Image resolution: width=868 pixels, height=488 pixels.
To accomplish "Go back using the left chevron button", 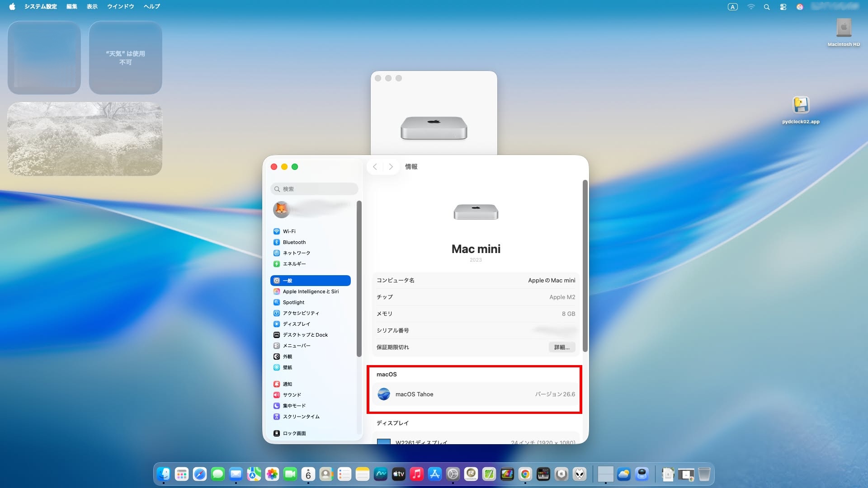I will point(375,167).
